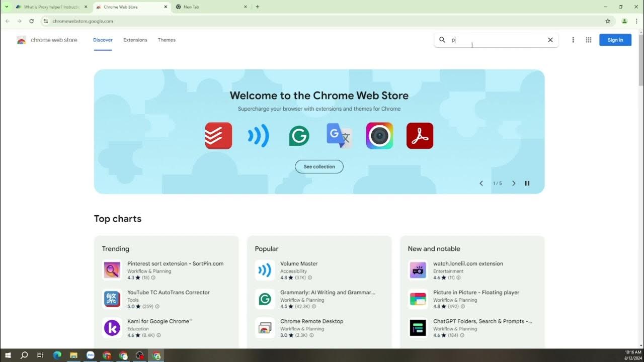The width and height of the screenshot is (644, 362).
Task: Close the Proxy helper browser tab
Action: pos(86,7)
